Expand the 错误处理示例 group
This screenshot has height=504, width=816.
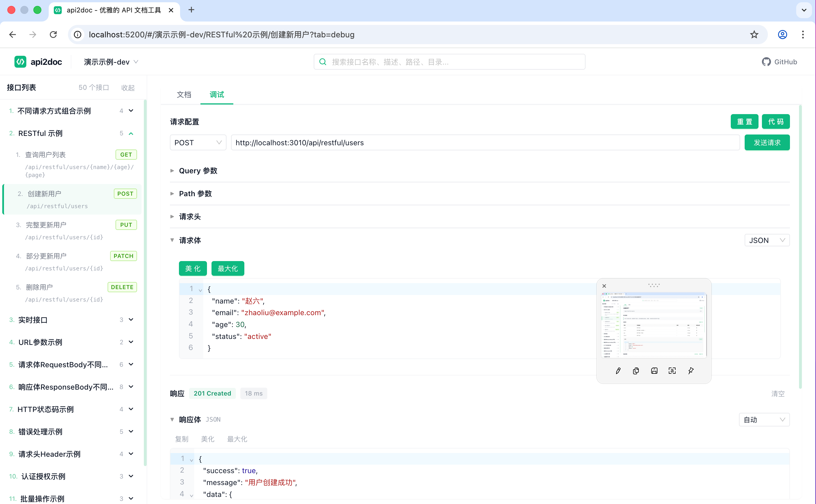131,431
